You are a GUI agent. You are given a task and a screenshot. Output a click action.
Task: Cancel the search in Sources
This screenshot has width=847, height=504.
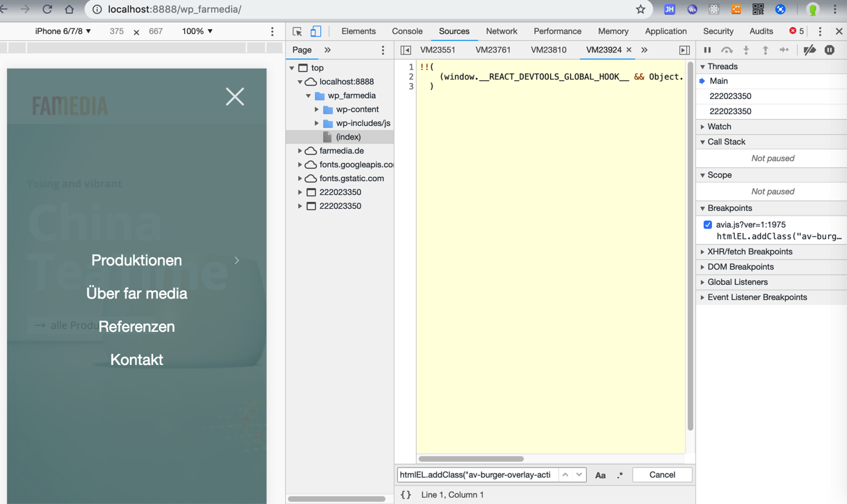pyautogui.click(x=662, y=475)
